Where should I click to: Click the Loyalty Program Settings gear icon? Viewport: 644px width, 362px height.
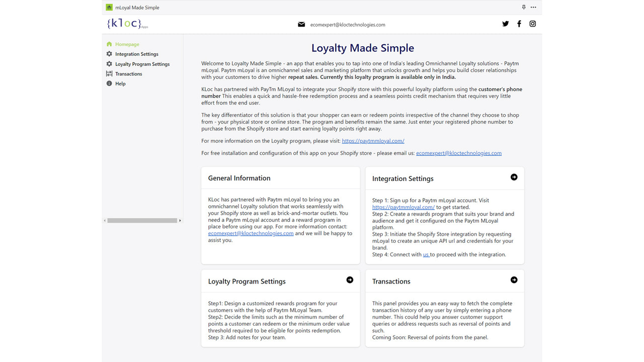[x=109, y=64]
